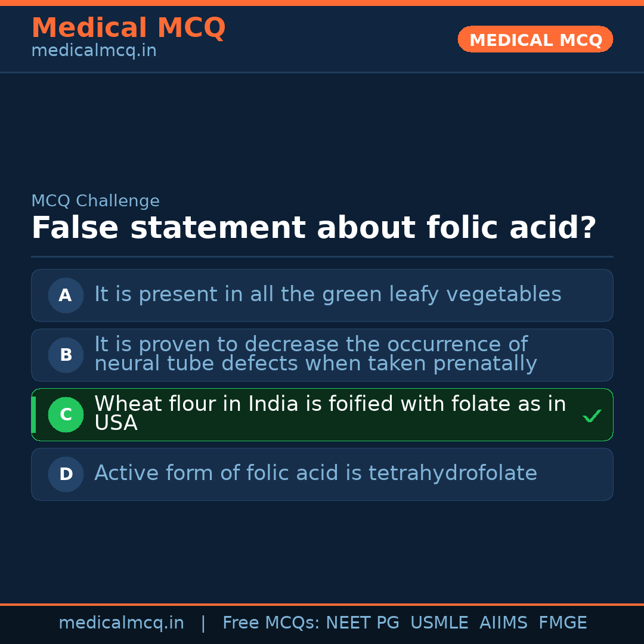
Task: Select answer about wheat flour in India
Action: click(330, 413)
